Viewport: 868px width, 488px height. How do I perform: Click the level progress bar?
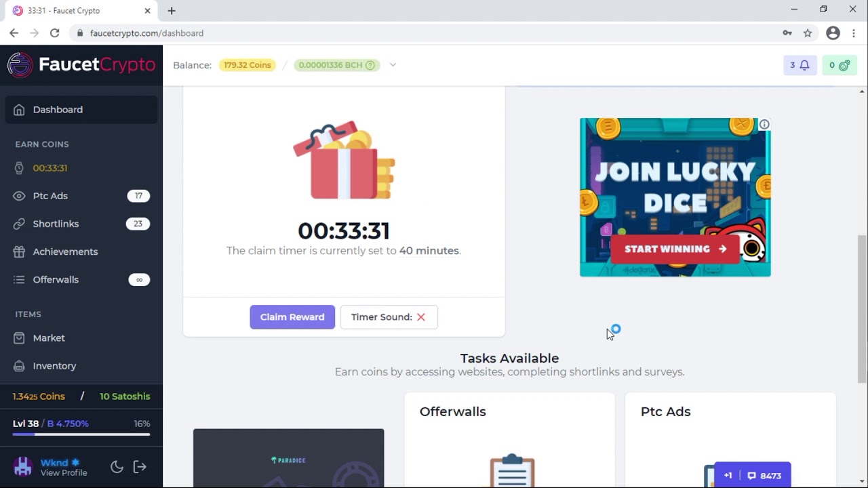[x=81, y=434]
